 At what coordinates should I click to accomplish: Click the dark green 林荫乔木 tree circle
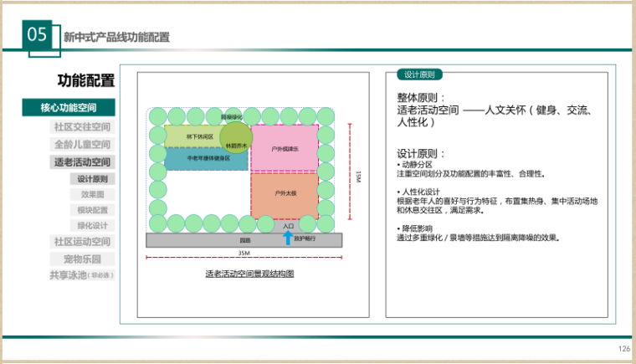[236, 136]
